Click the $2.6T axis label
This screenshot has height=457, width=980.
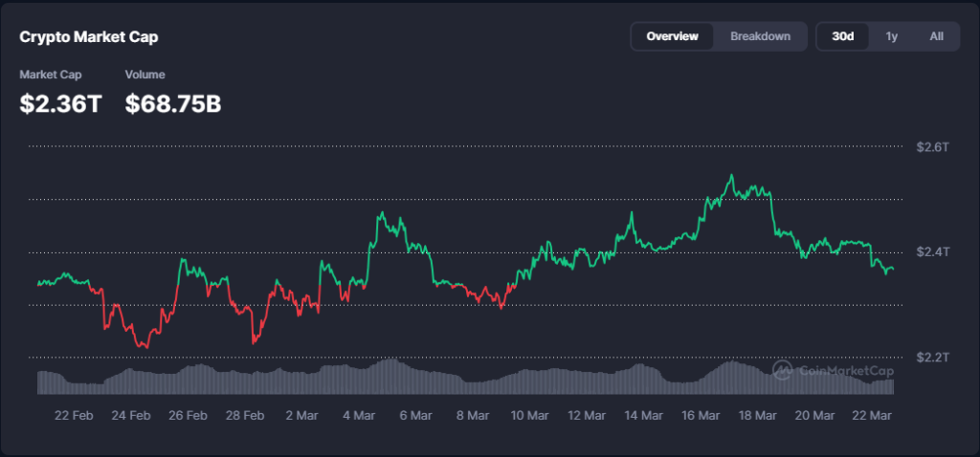tap(931, 147)
